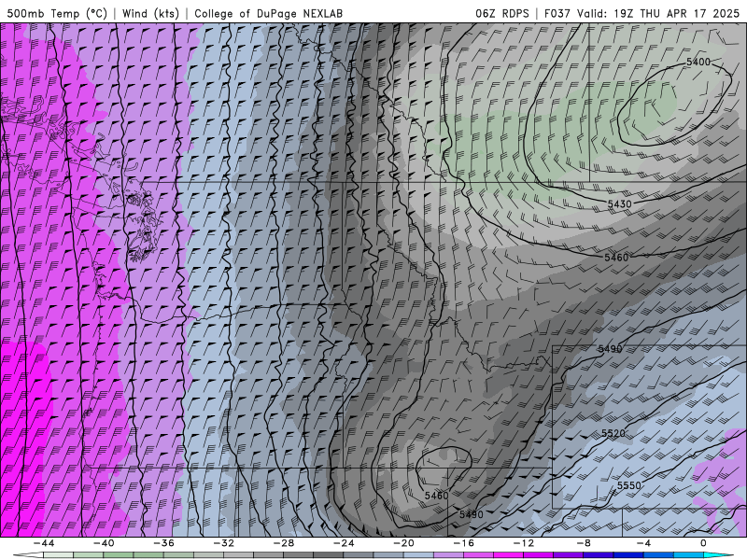Click the "F037 Valid: 19Z THU APR 17 2025" text
This screenshot has height=560, width=747.
click(641, 13)
